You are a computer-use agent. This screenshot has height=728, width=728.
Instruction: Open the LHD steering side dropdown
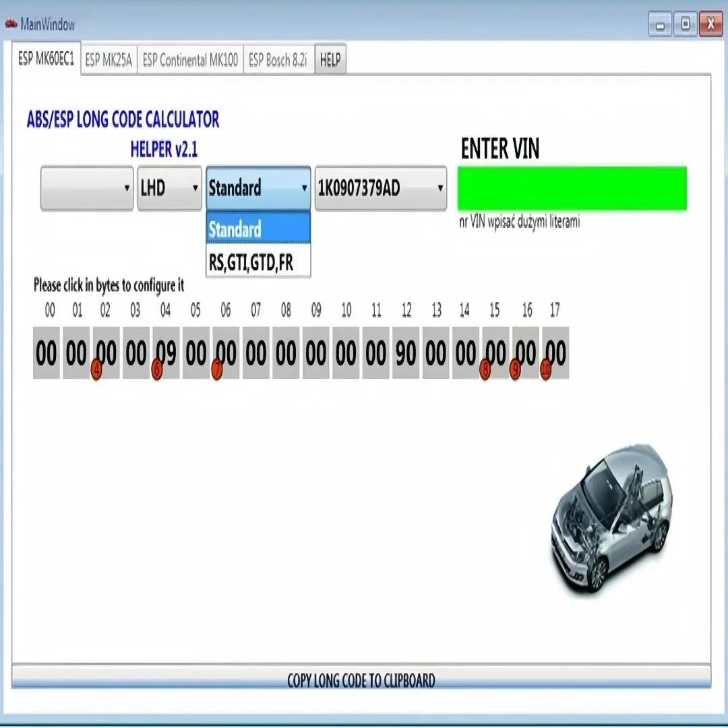click(169, 187)
